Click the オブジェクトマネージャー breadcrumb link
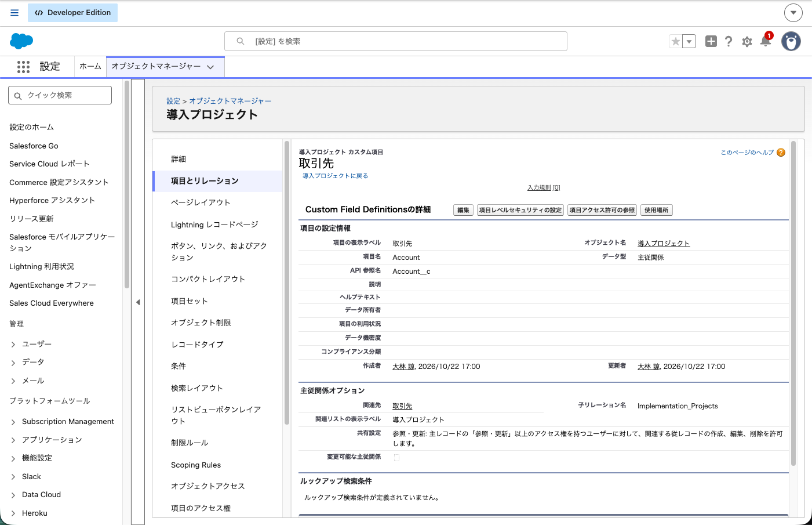Viewport: 812px width, 525px height. coord(230,101)
